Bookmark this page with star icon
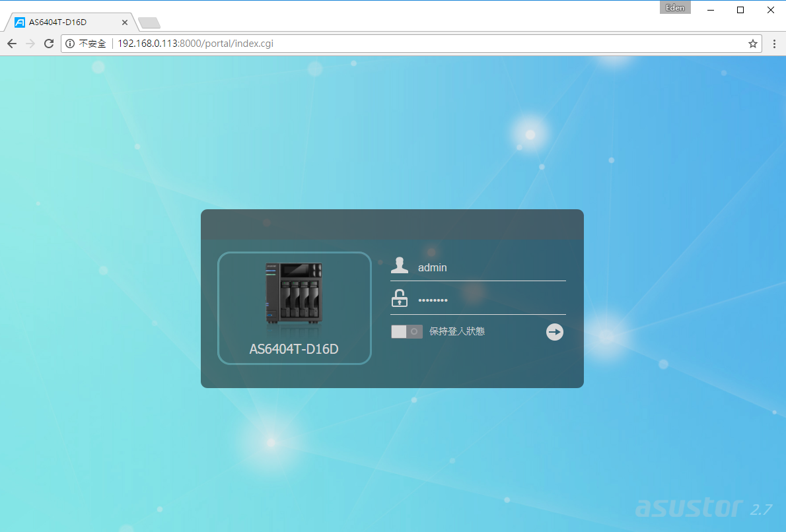This screenshot has height=532, width=786. pyautogui.click(x=752, y=44)
